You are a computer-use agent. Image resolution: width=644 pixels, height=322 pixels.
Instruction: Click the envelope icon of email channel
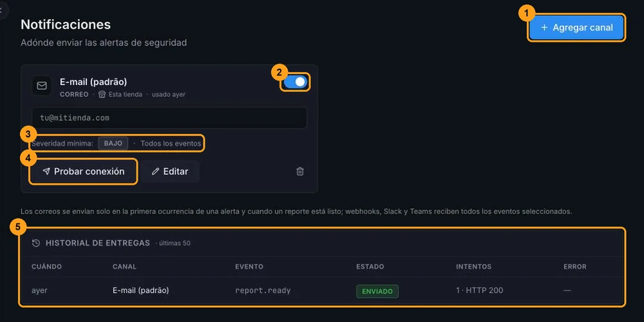pyautogui.click(x=42, y=86)
